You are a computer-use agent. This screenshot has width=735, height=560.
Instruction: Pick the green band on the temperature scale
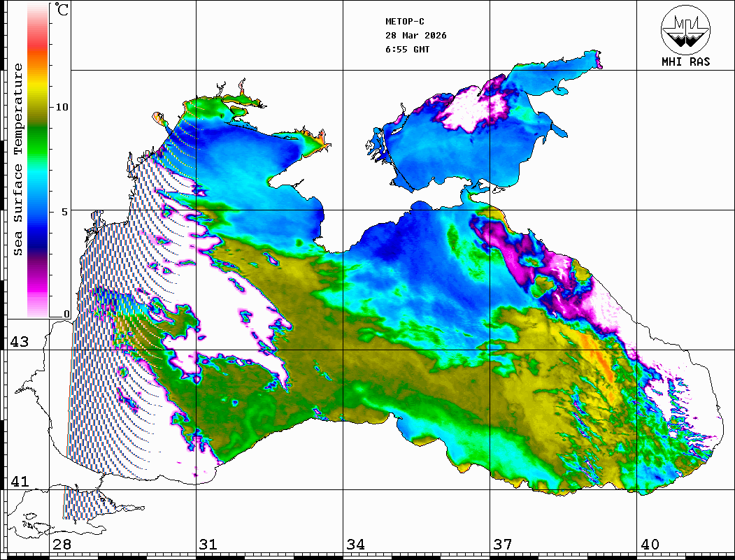tap(38, 129)
